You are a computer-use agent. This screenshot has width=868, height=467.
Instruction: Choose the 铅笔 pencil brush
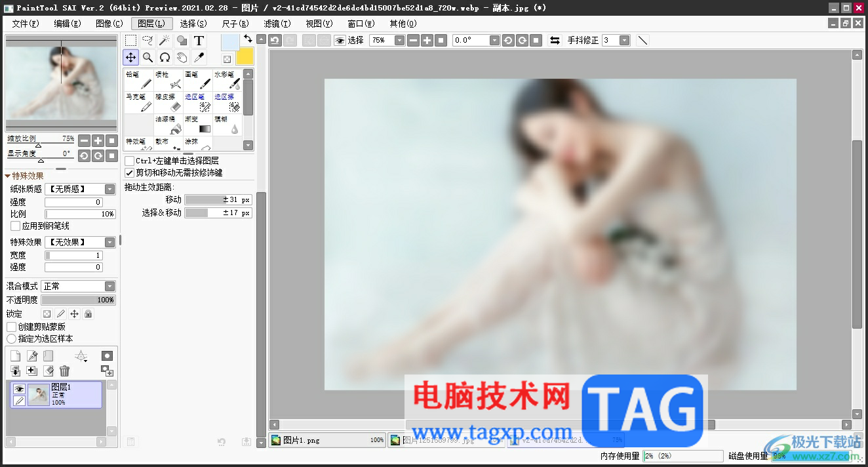[x=139, y=80]
